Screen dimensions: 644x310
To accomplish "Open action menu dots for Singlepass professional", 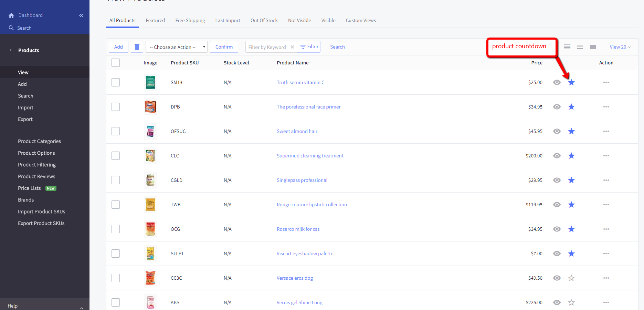I will [606, 180].
